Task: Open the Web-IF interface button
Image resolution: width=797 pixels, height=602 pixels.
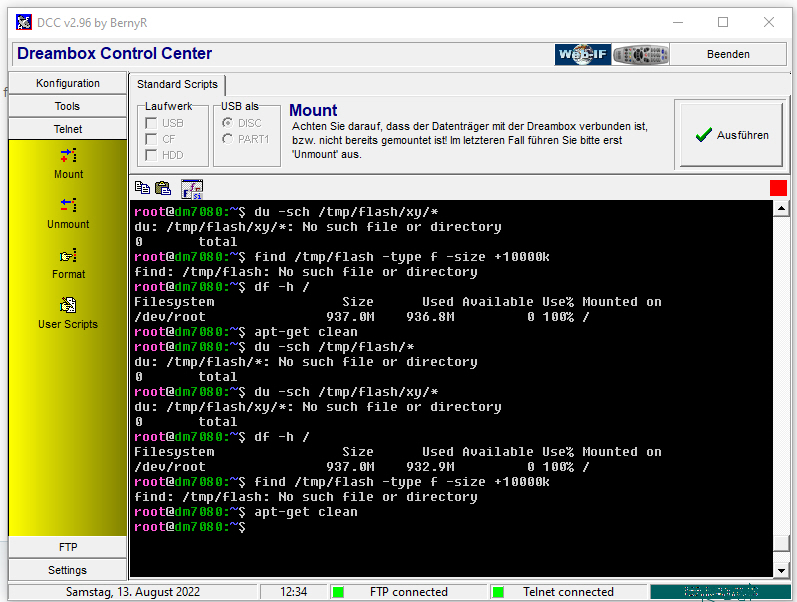Action: (x=582, y=54)
